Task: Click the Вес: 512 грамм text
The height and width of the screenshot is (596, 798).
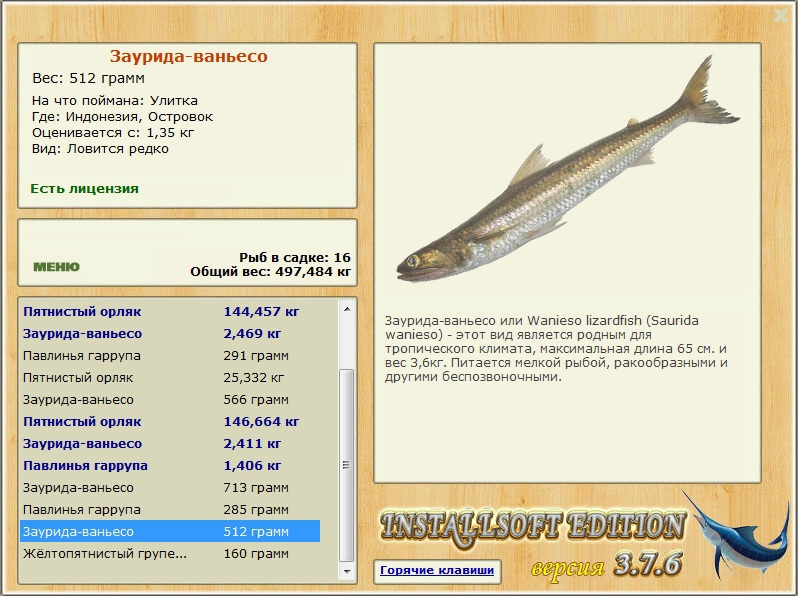Action: click(x=89, y=78)
